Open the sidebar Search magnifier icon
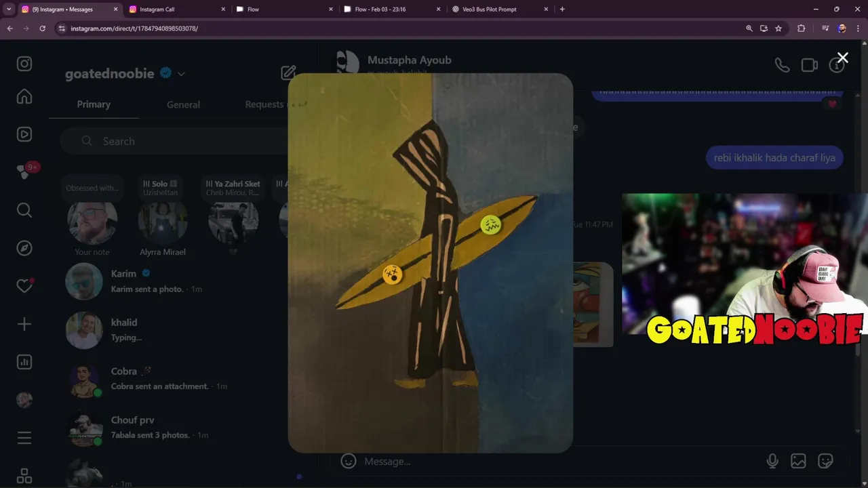868x488 pixels. tap(24, 210)
